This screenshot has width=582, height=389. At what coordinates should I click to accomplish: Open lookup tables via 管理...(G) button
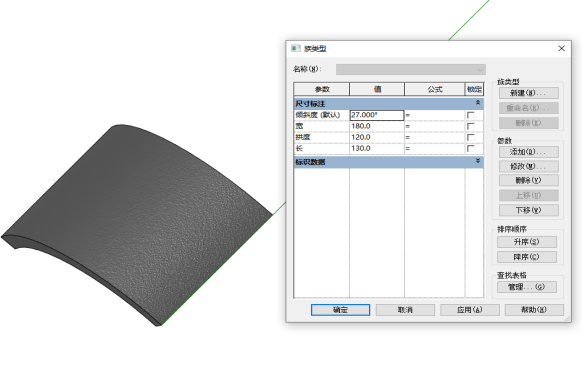click(x=527, y=287)
